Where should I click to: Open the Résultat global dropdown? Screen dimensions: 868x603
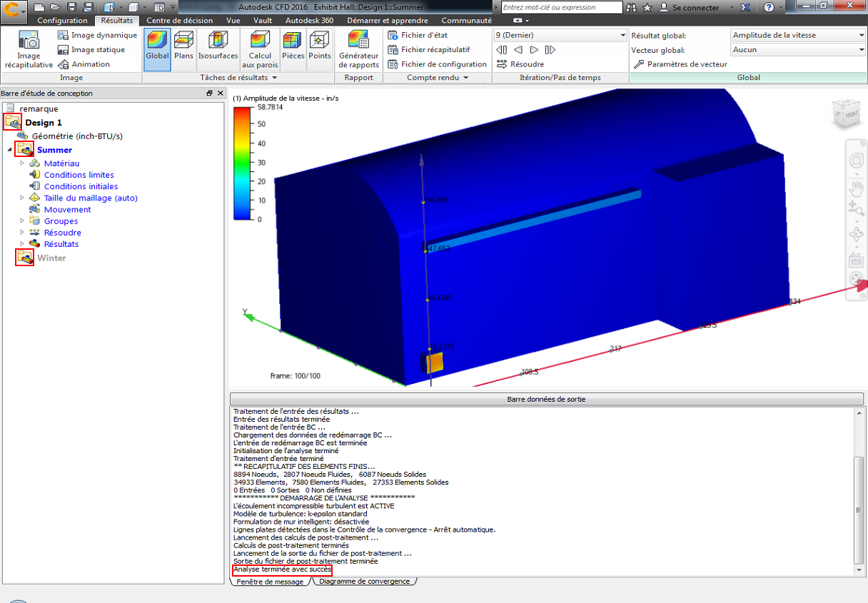(x=798, y=35)
